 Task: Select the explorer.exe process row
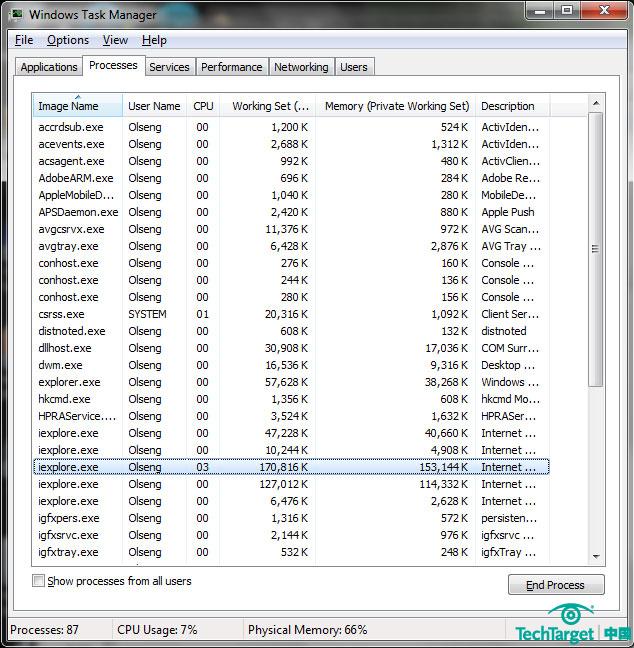tap(69, 382)
